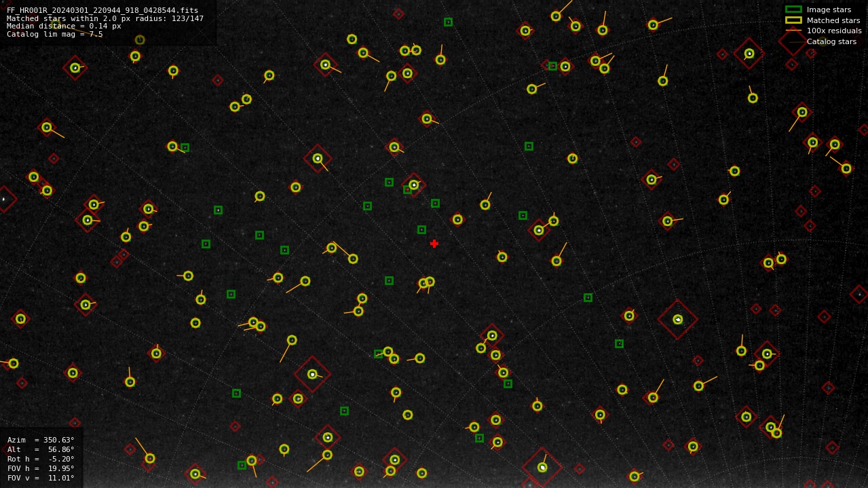The image size is (868, 488).
Task: Click the 'Matched stars' legend label
Action: click(x=833, y=20)
